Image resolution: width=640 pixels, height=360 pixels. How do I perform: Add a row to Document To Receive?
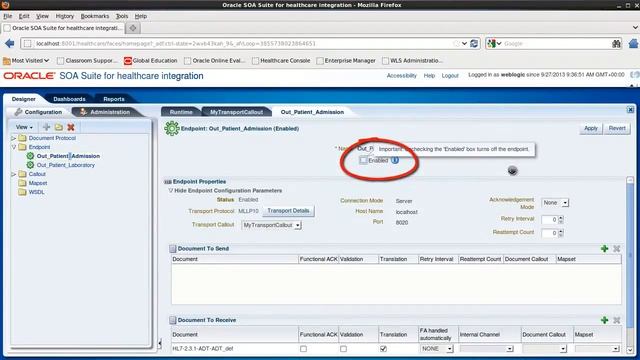click(604, 320)
